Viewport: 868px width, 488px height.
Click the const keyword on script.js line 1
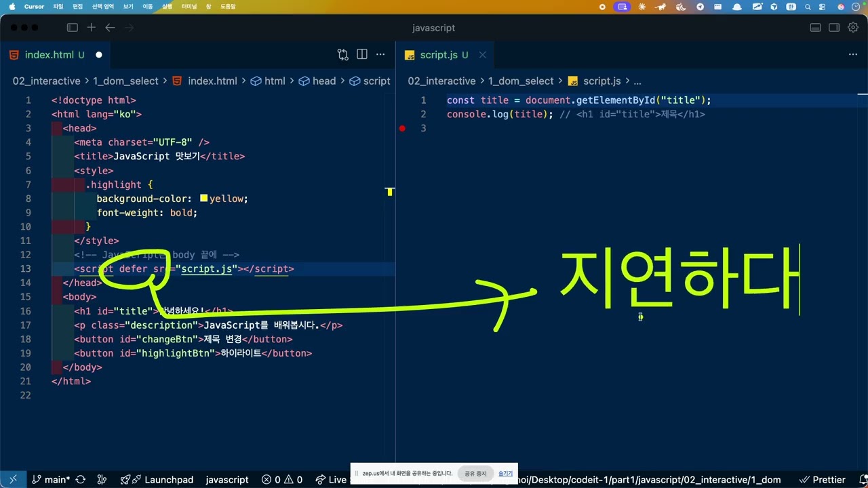point(461,100)
